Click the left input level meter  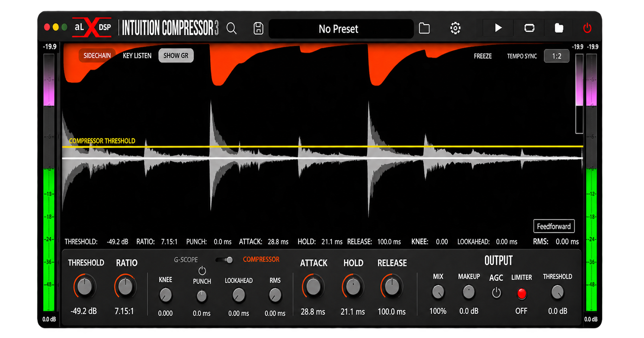pos(49,182)
